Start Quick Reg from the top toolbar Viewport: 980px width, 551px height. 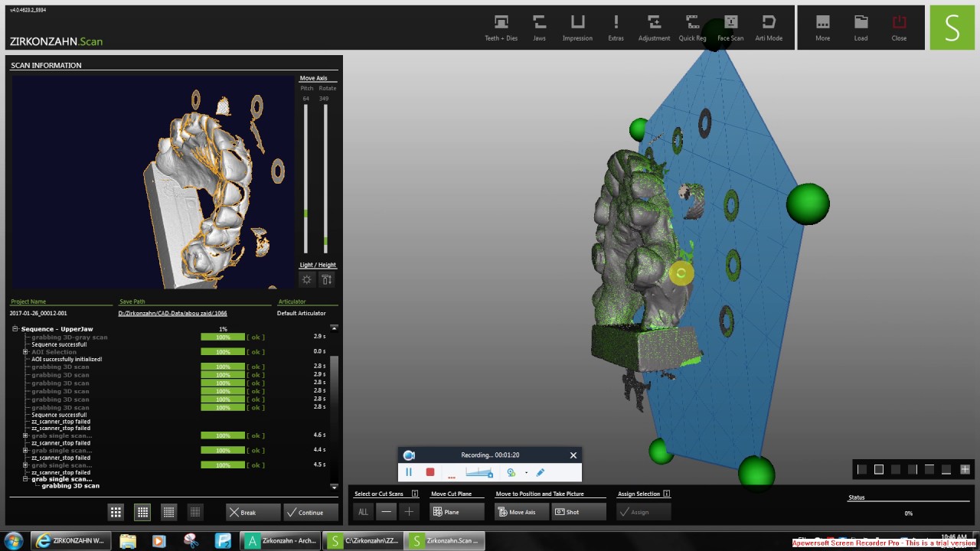(692, 28)
